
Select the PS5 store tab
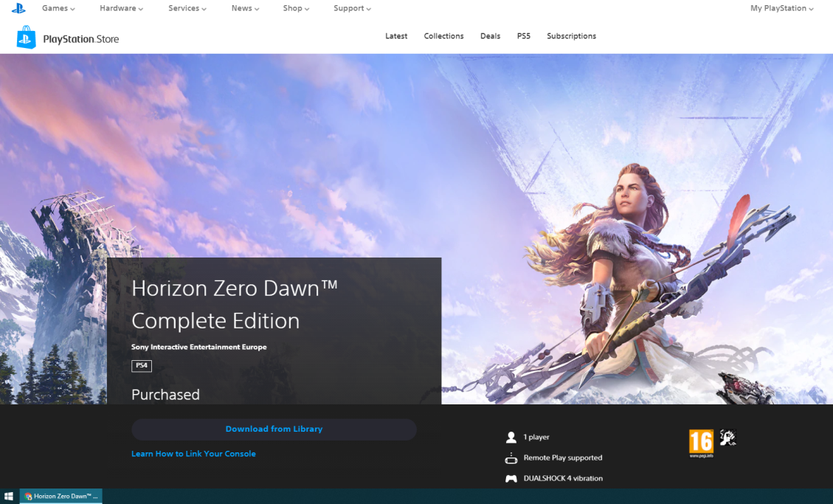click(524, 36)
